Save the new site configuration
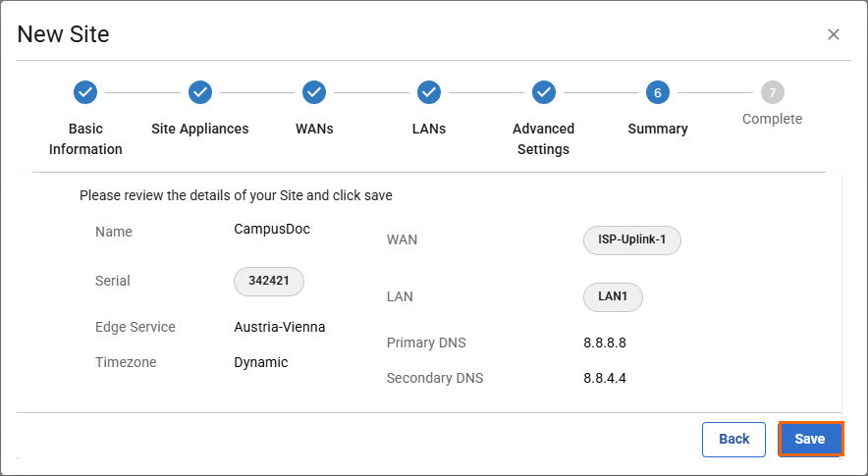 (810, 439)
